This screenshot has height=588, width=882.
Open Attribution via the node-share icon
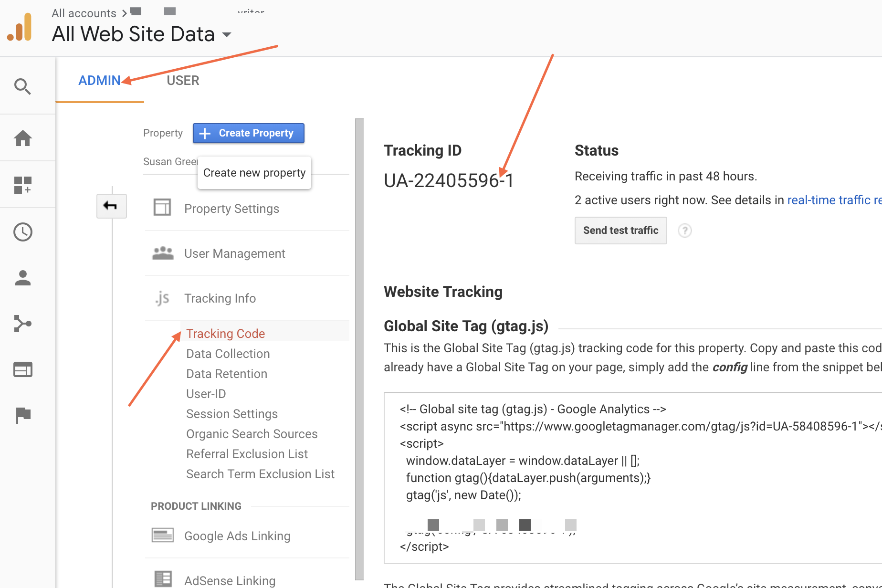coord(23,324)
